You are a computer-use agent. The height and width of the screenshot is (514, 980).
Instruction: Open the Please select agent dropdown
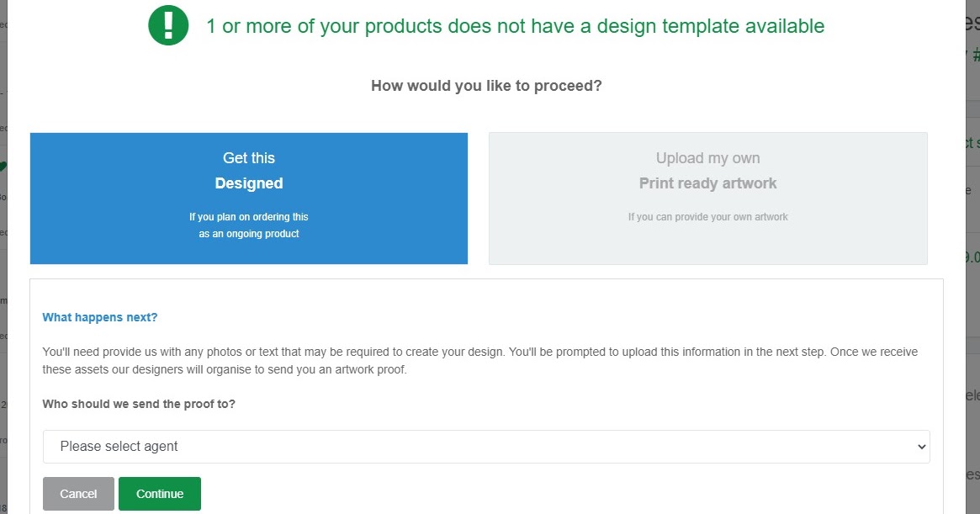click(x=486, y=447)
